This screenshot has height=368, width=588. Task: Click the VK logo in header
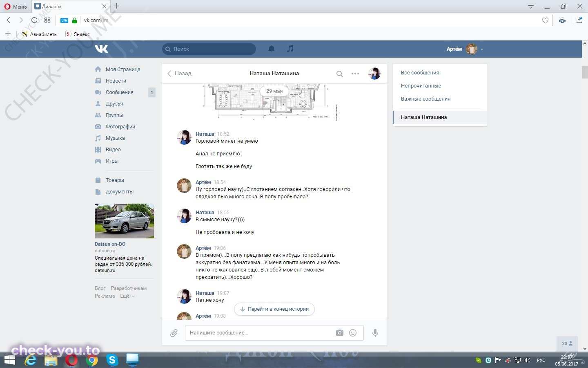(102, 49)
